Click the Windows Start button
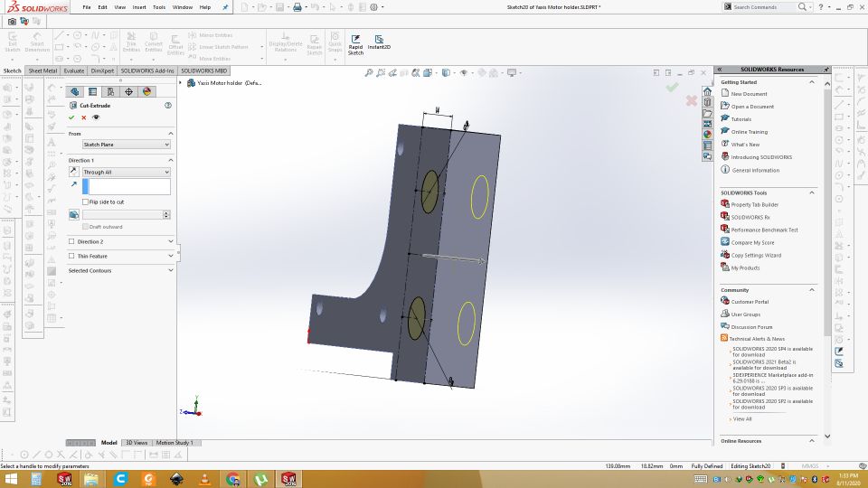Viewport: 868px width, 488px height. [x=10, y=479]
